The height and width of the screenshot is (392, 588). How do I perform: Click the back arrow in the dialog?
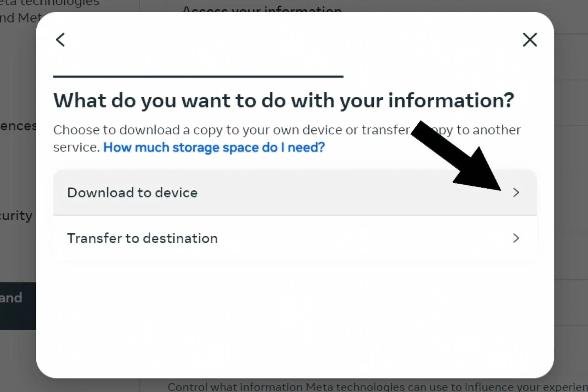tap(60, 39)
